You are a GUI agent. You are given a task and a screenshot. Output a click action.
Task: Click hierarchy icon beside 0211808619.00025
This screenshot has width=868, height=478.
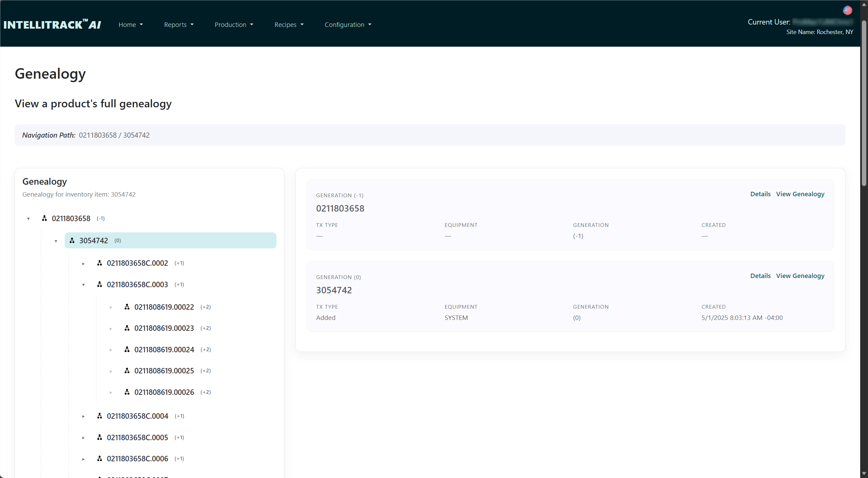click(127, 371)
